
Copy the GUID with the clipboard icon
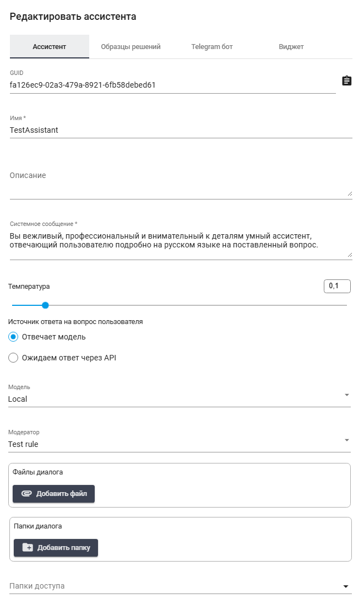[346, 81]
